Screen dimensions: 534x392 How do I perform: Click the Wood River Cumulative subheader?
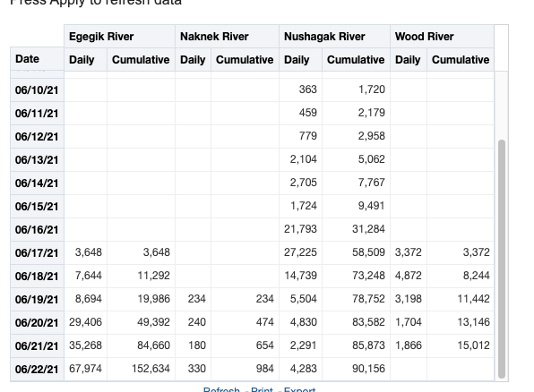(461, 60)
